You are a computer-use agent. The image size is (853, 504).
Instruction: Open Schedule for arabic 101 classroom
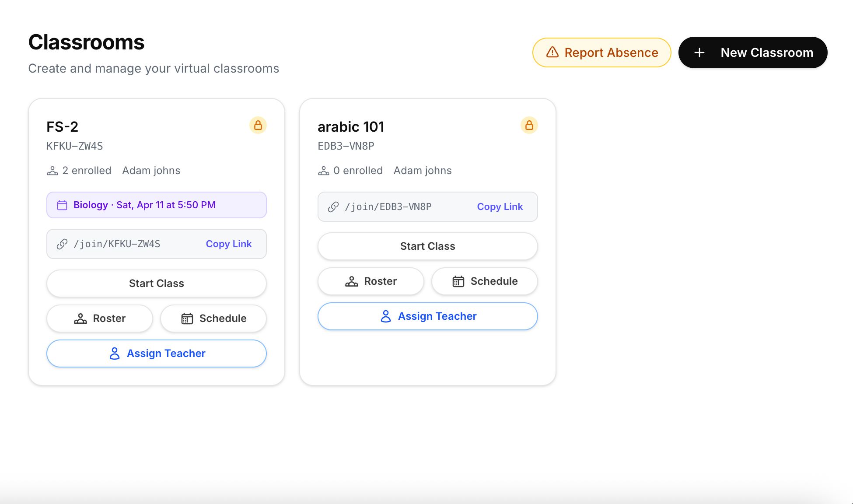(x=485, y=281)
